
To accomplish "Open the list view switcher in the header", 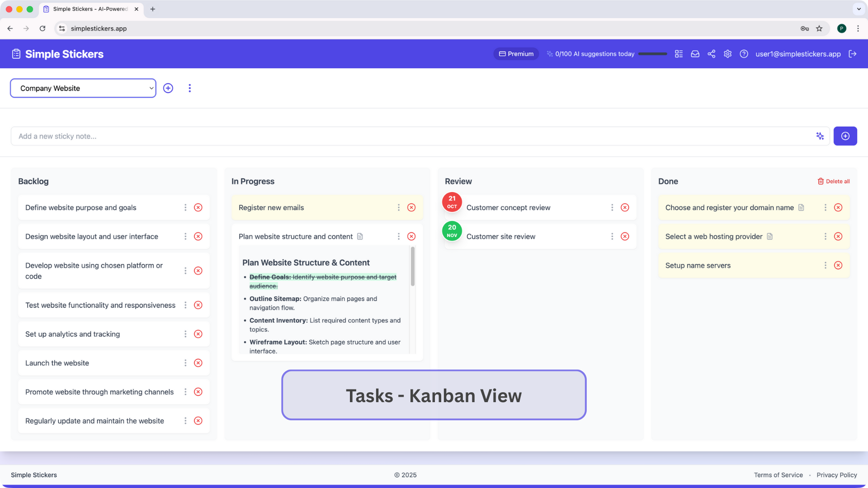I will coord(679,54).
